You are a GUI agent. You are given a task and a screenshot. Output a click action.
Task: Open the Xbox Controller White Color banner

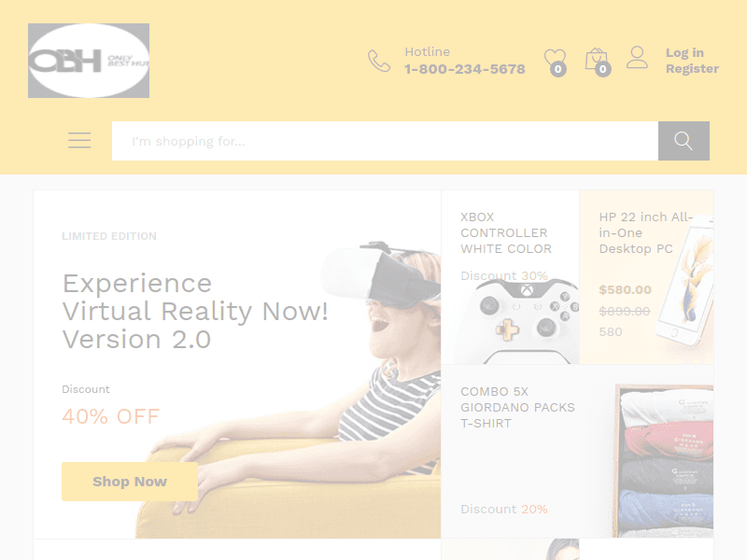[x=510, y=277]
